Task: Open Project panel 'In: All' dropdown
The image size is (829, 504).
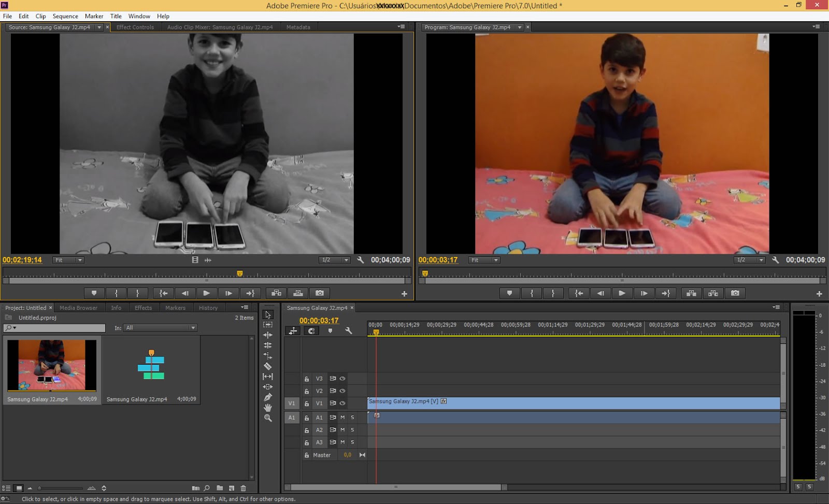Action: (x=160, y=328)
